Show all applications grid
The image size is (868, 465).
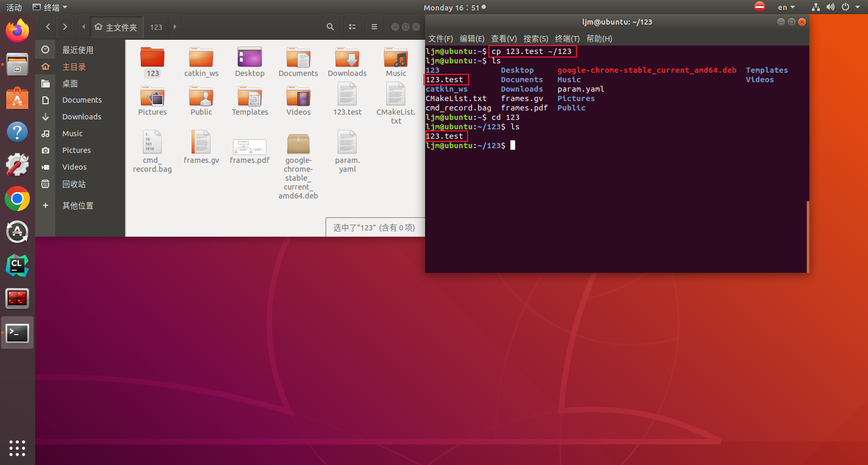tap(17, 448)
